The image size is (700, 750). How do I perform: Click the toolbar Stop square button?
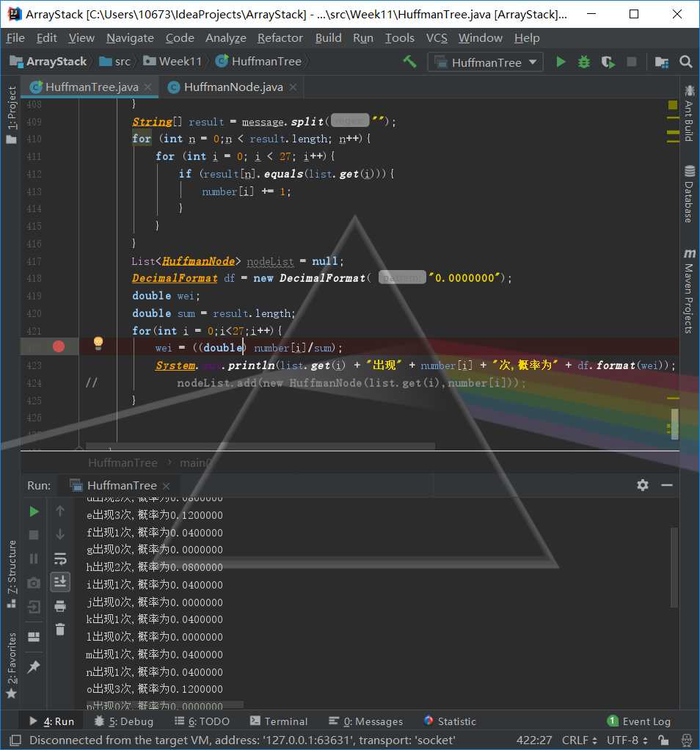pos(632,62)
